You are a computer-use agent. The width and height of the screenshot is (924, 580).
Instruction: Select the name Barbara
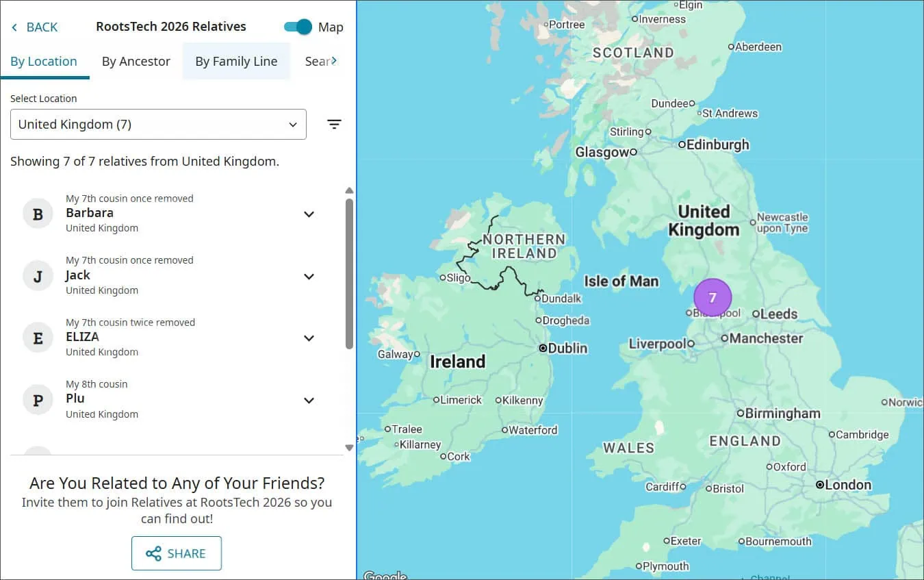tap(90, 213)
